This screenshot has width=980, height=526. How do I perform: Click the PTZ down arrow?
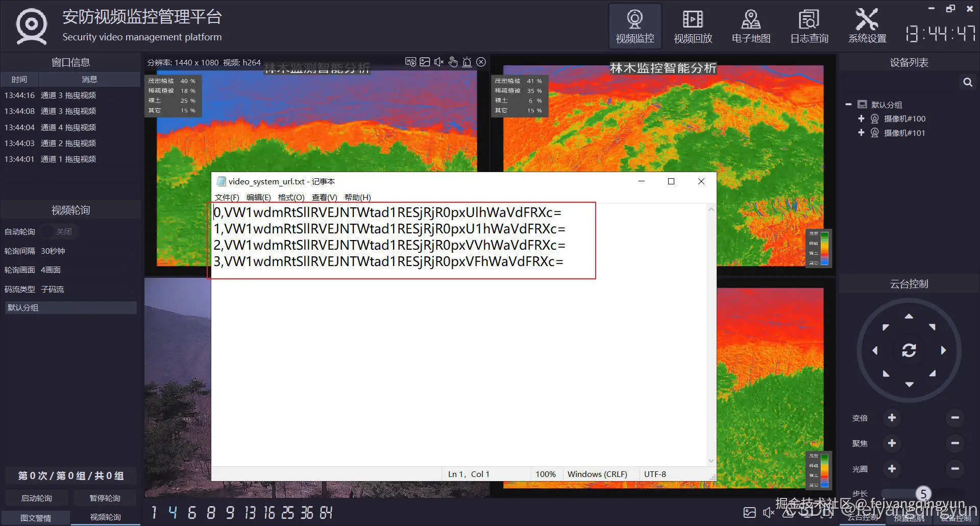pos(909,384)
